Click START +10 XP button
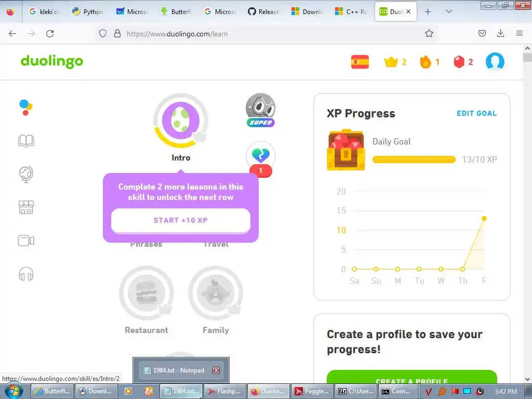The image size is (532, 399). [180, 220]
